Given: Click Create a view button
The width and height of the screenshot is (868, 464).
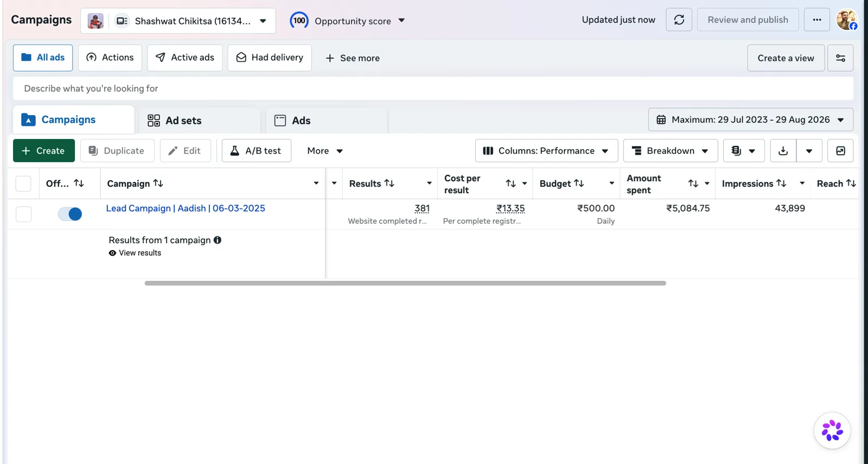Looking at the screenshot, I should (786, 58).
